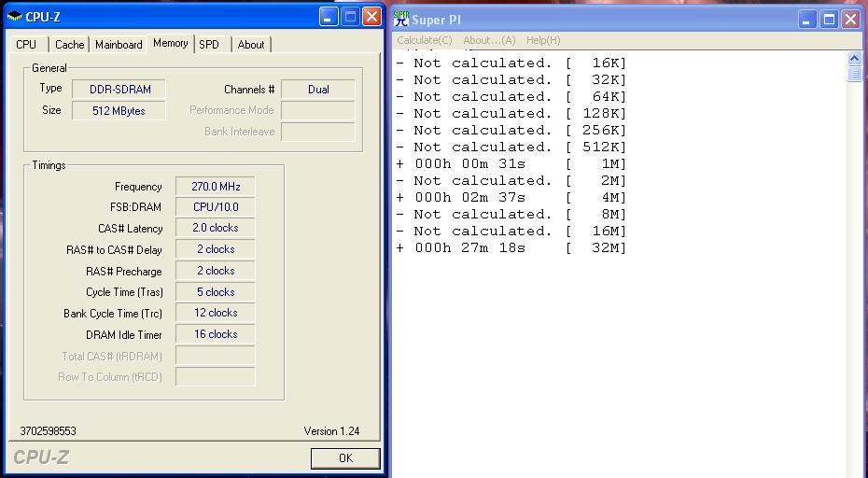Click the Super PI vertical scrollbar thumb

pyautogui.click(x=854, y=74)
